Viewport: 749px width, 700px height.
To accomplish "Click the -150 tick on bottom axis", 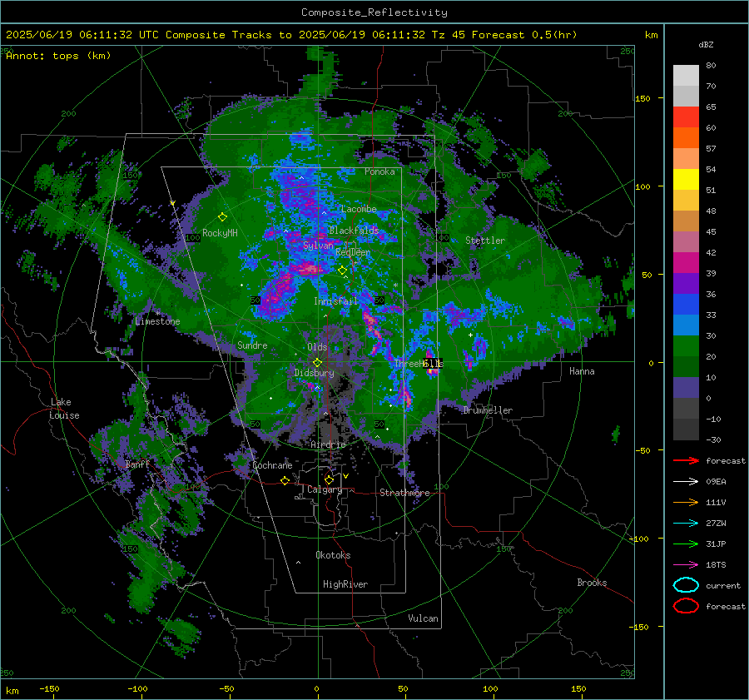I will click(x=50, y=688).
